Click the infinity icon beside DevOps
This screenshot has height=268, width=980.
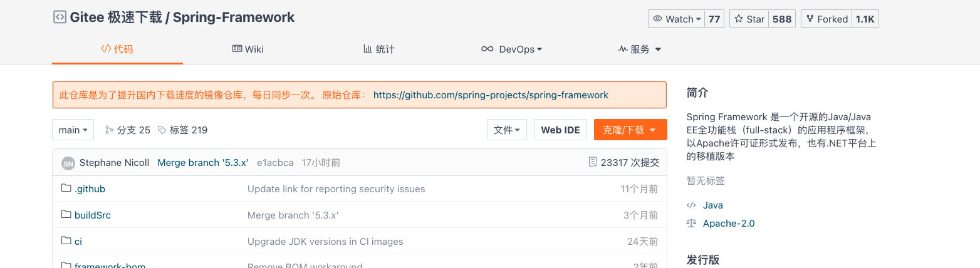coord(487,49)
